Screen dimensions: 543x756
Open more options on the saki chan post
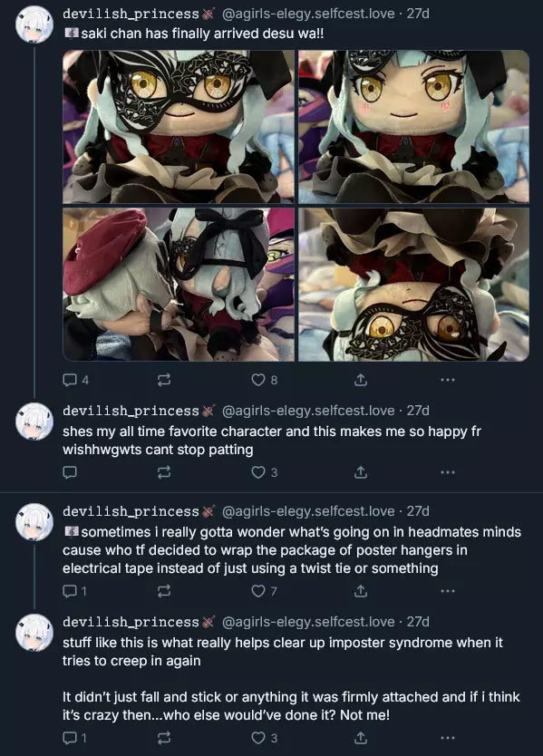click(x=448, y=380)
